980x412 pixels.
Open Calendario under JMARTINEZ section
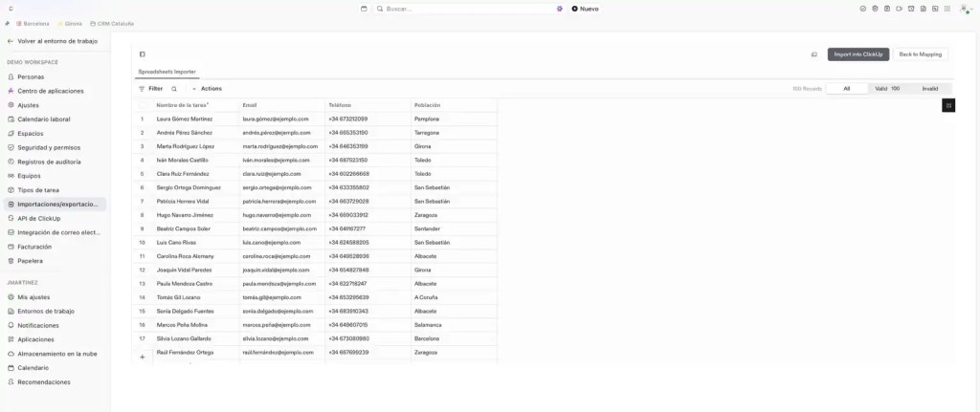click(x=54, y=368)
